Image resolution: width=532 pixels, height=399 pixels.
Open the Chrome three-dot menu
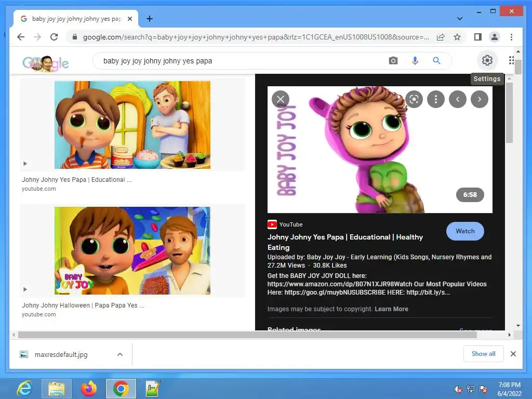(x=511, y=37)
